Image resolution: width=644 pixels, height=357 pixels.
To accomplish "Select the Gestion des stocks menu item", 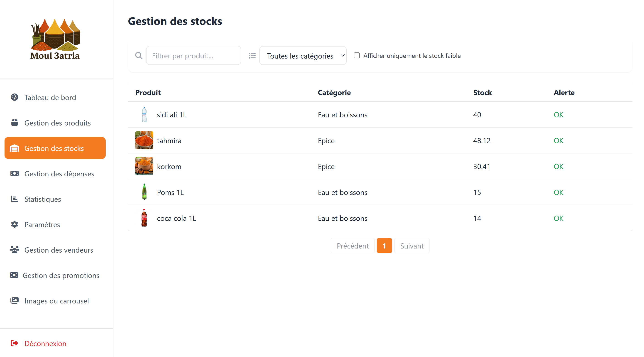I will 55,148.
